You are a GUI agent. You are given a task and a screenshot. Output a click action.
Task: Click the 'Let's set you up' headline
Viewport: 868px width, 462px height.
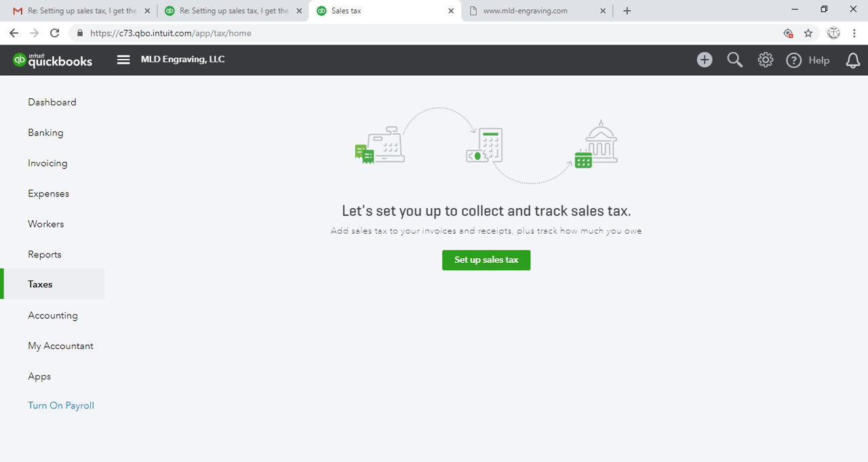[486, 211]
